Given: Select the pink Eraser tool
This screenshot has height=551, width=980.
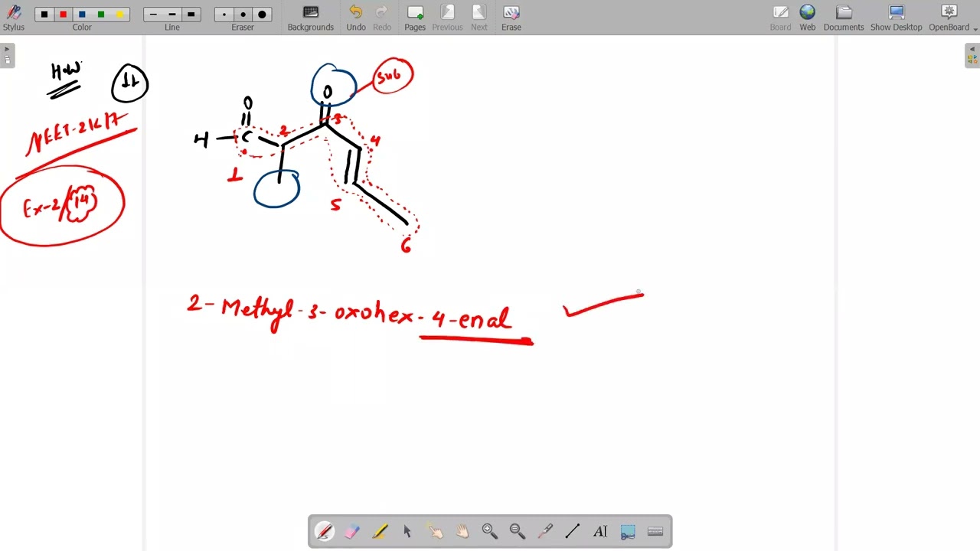Looking at the screenshot, I should (352, 531).
